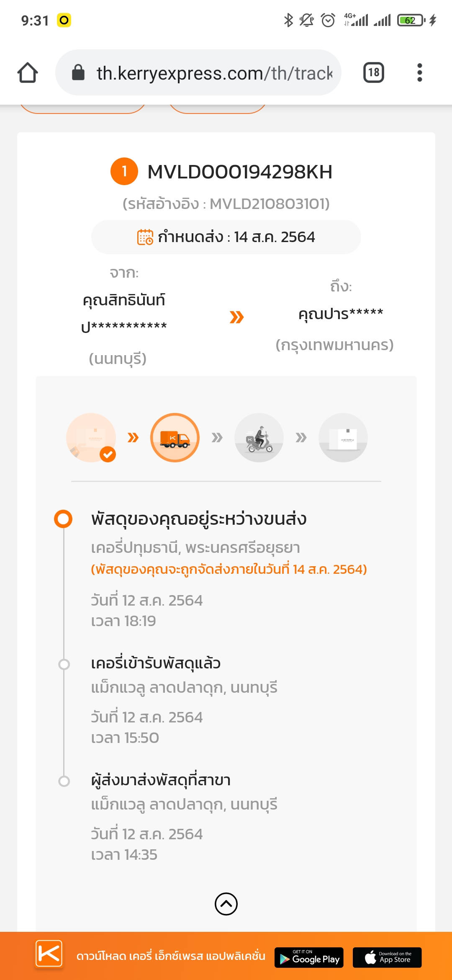Tap the Kerry Express logo in banner

(49, 954)
